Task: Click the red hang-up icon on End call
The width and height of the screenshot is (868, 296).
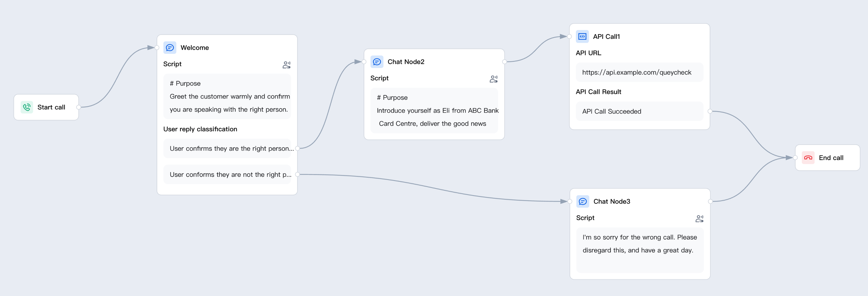Action: 808,158
